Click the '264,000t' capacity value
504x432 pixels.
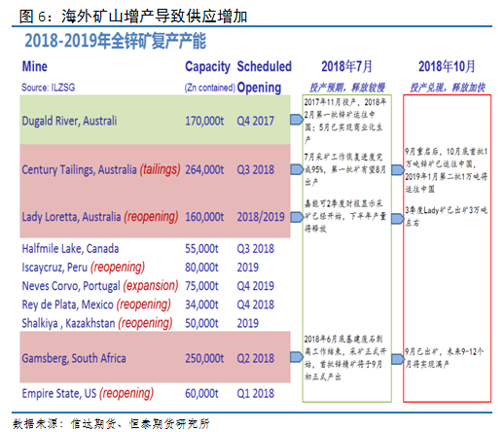[x=204, y=169]
